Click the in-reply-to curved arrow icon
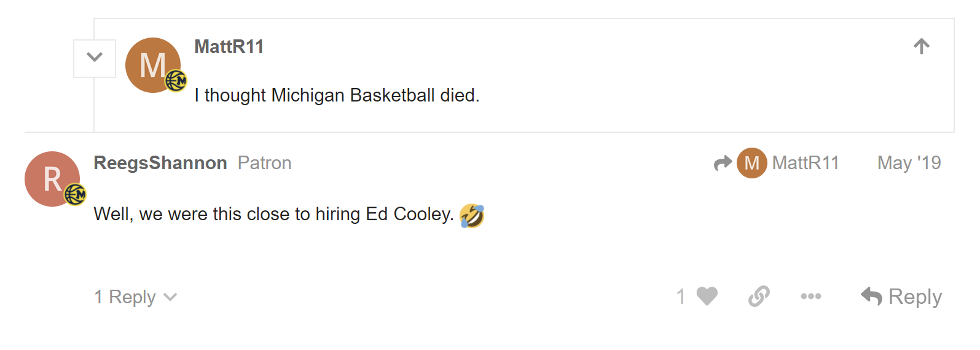 [x=723, y=163]
